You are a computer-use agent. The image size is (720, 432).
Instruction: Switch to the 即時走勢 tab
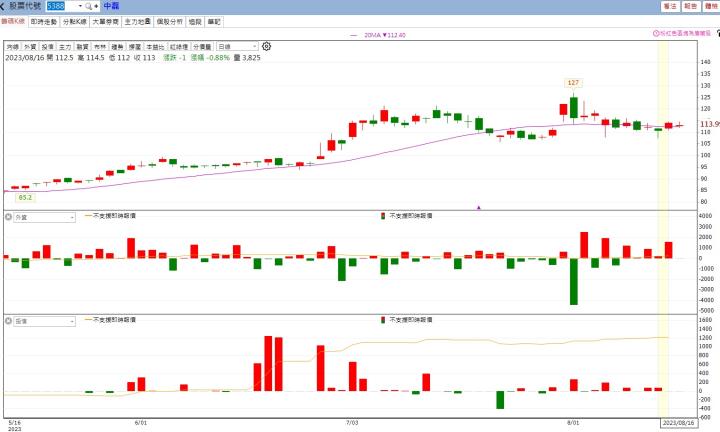click(x=44, y=22)
